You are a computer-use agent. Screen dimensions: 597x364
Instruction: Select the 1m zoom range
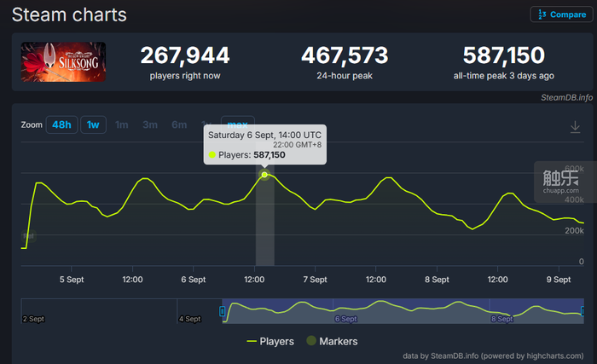122,125
